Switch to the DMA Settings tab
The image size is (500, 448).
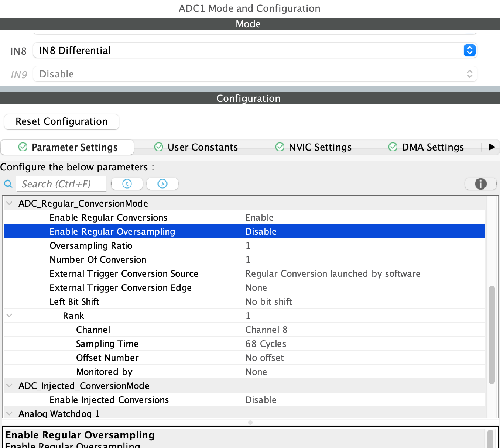point(433,147)
